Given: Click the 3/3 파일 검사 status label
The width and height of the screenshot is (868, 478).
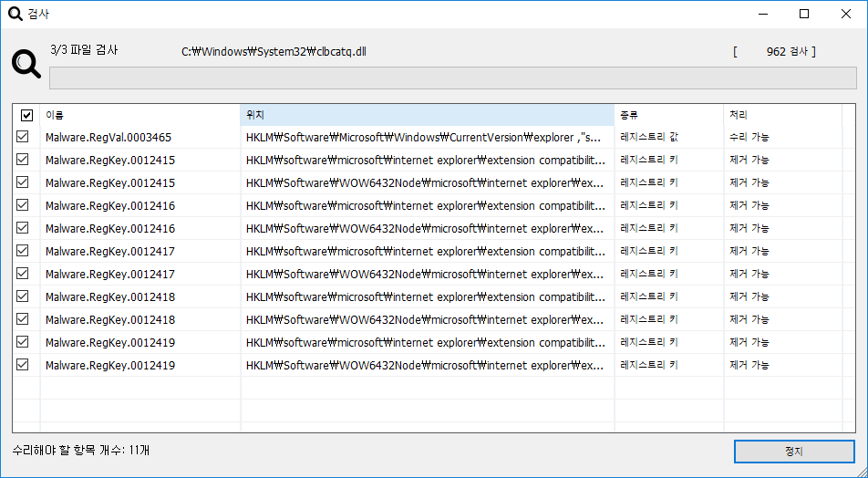Looking at the screenshot, I should pos(84,50).
